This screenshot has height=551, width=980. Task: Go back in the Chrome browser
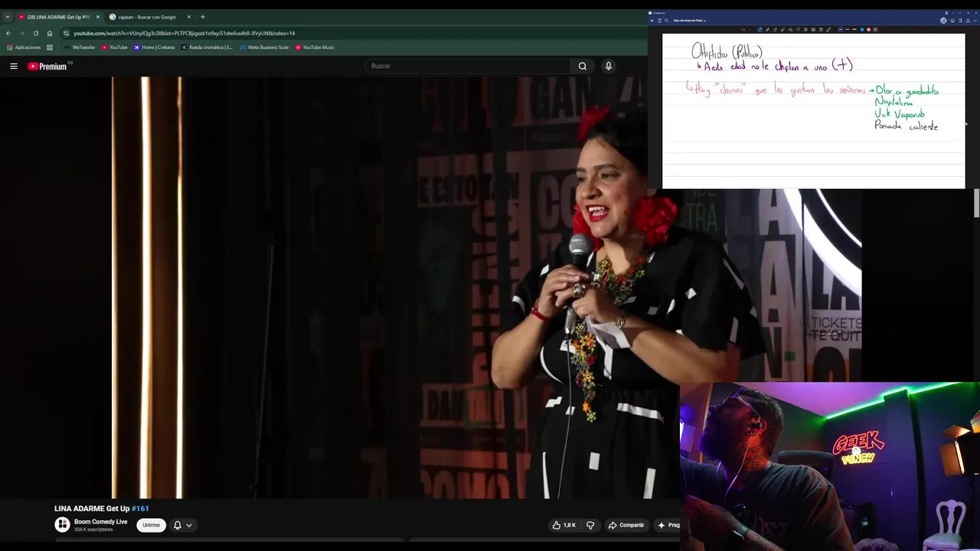coord(8,34)
